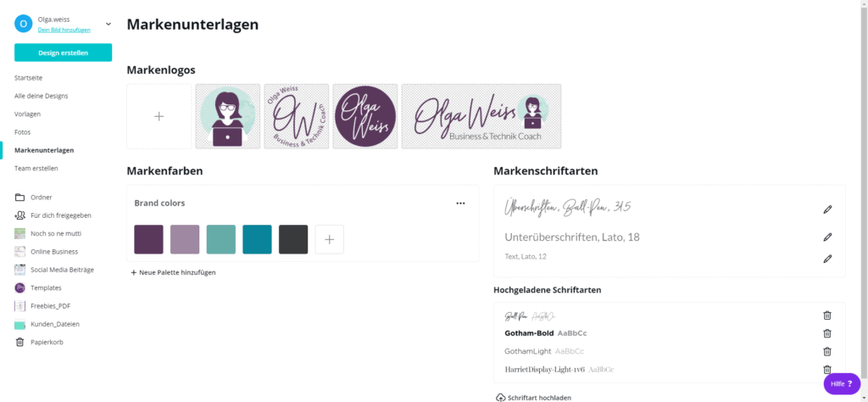Open the Hilfe help button
The height and width of the screenshot is (402, 868).
pos(842,383)
